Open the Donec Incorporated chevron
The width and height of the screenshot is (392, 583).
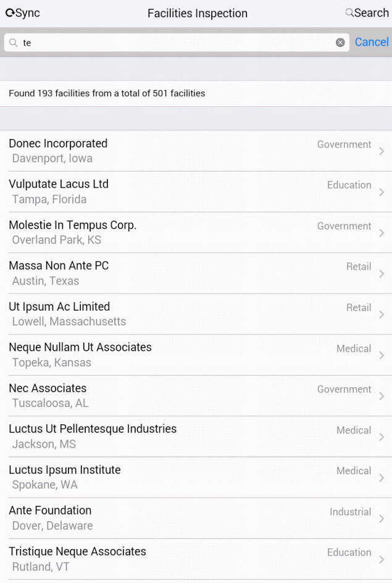click(382, 151)
